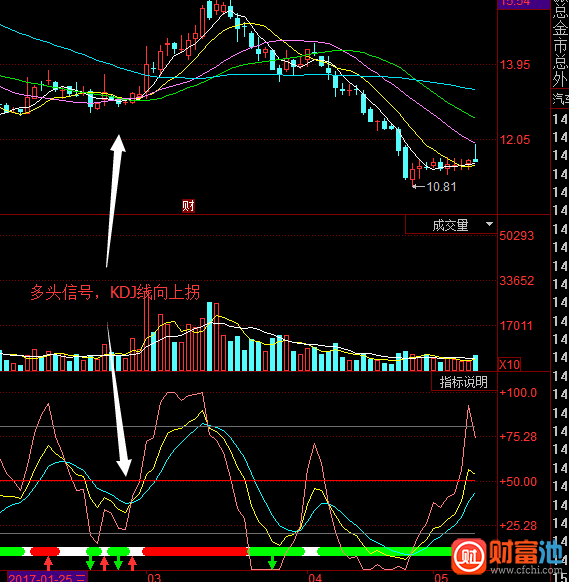Click the 50293 volume axis label
Image resolution: width=569 pixels, height=582 pixels.
pos(517,236)
